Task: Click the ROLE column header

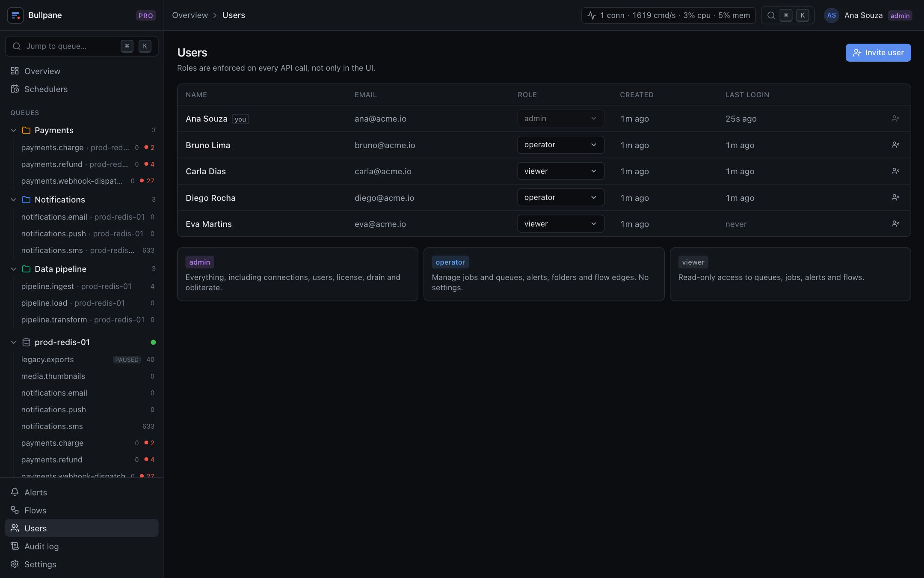Action: tap(527, 95)
